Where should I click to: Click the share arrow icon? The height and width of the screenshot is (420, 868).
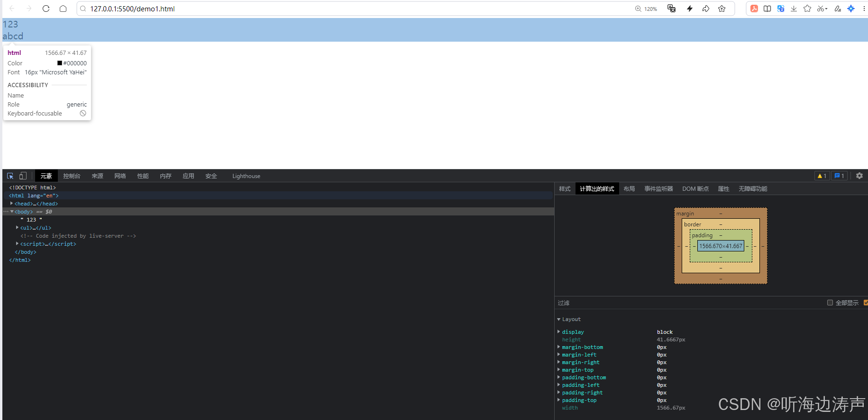706,9
